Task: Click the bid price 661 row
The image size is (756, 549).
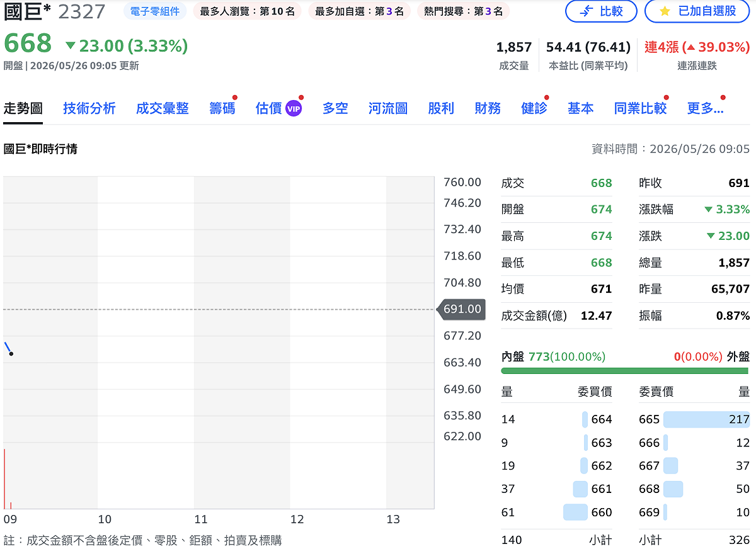Action: (x=556, y=489)
